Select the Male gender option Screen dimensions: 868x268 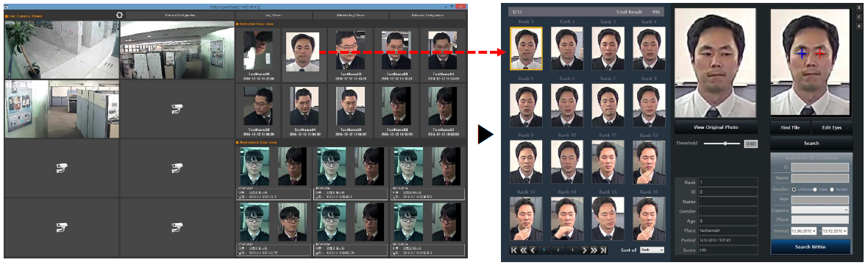coord(816,189)
